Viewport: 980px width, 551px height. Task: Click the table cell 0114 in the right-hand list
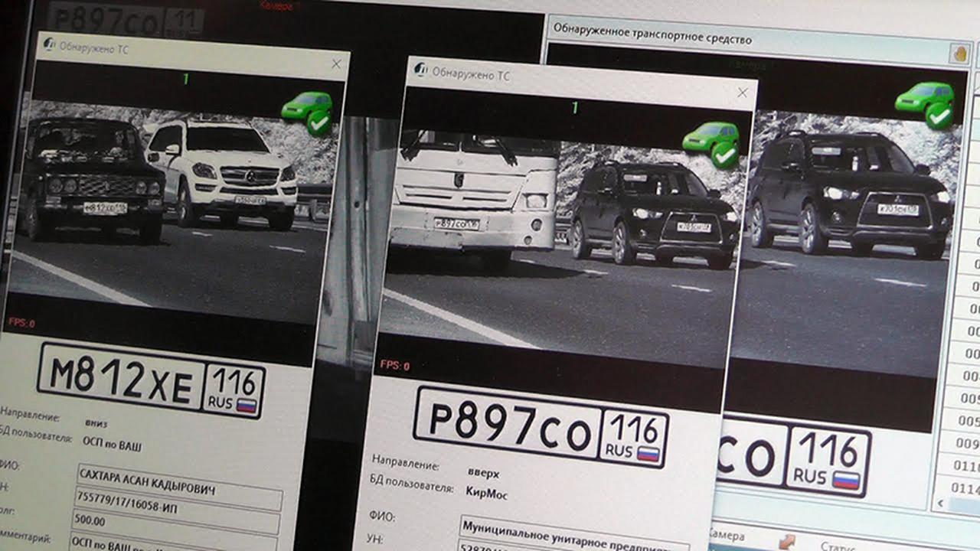[965, 487]
